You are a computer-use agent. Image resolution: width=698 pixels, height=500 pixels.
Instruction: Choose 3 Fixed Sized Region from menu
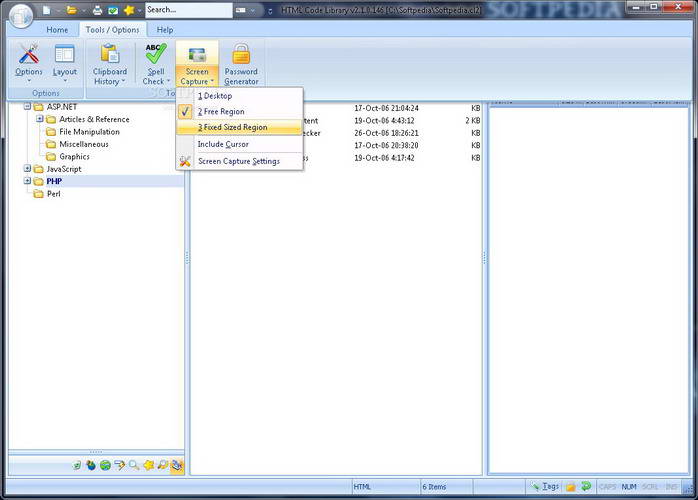point(239,127)
